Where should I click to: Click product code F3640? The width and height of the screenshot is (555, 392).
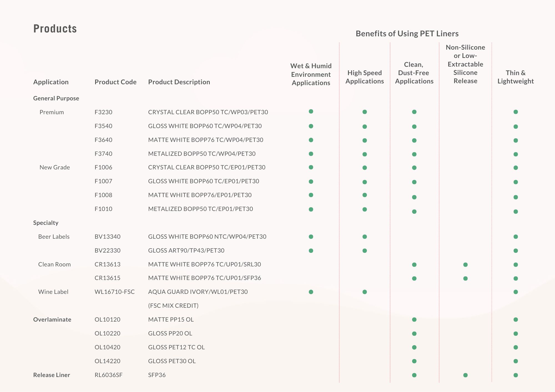pos(104,140)
